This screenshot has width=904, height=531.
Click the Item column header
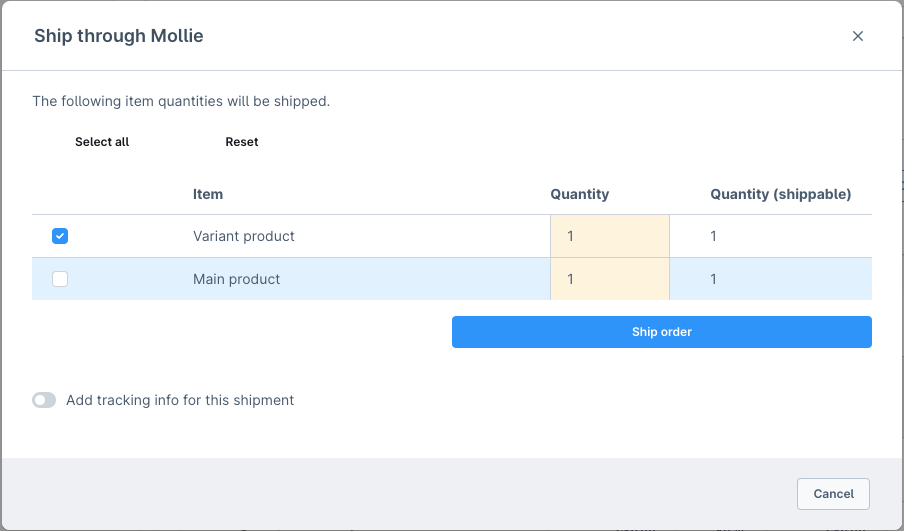tap(208, 194)
